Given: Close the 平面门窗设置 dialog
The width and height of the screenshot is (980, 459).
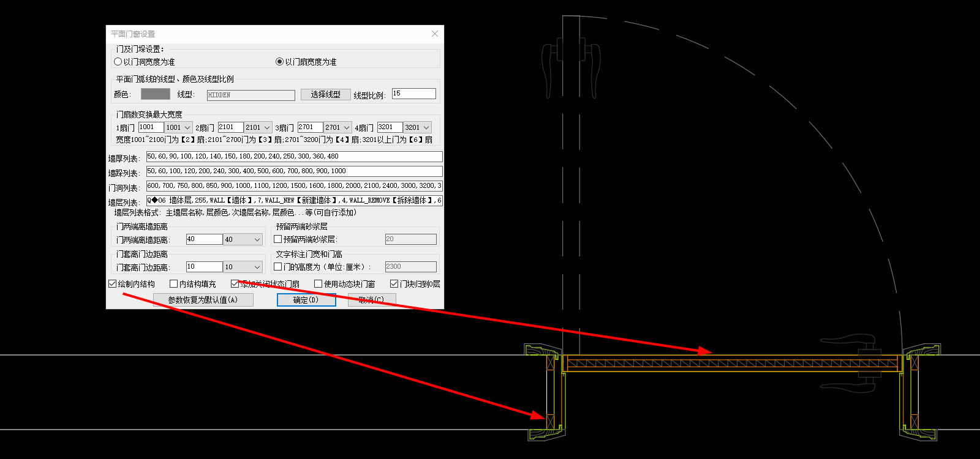Looking at the screenshot, I should 435,34.
